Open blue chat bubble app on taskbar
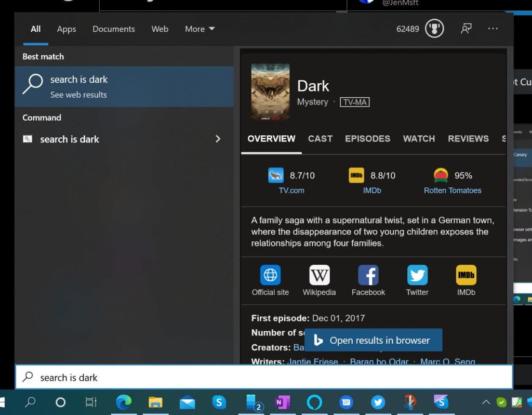Screen dimensions: 532x415 click(x=346, y=403)
